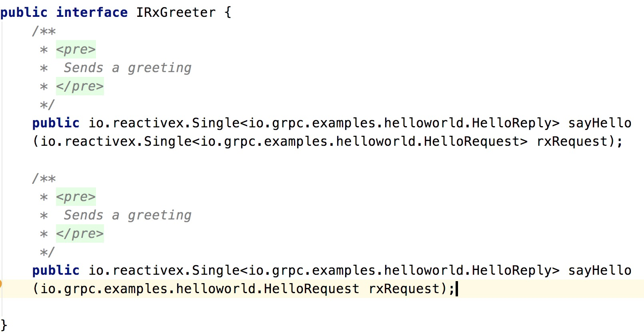The image size is (644, 334).
Task: Click the closing </pre> tag in second Javadoc
Action: pyautogui.click(x=80, y=233)
